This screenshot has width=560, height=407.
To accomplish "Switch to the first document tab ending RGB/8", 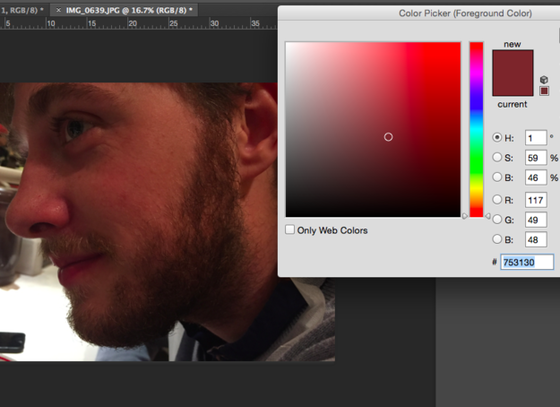I will tap(22, 10).
